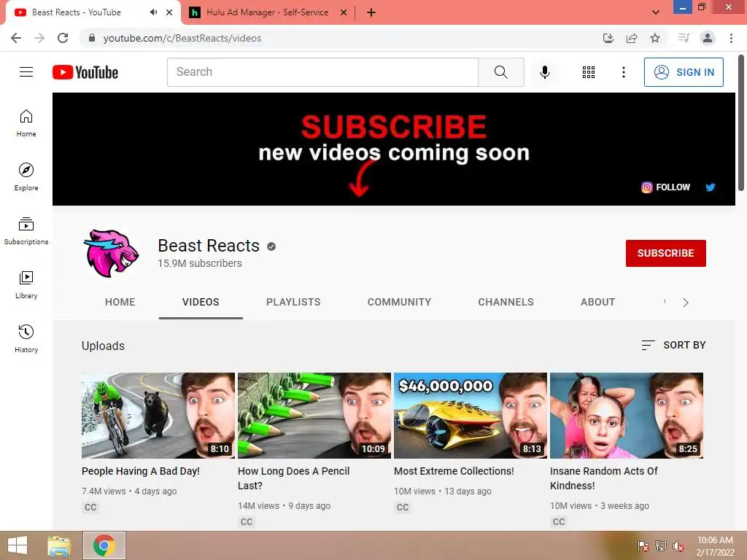This screenshot has height=560, width=747.
Task: Click the site lock icon in address bar
Action: click(92, 38)
